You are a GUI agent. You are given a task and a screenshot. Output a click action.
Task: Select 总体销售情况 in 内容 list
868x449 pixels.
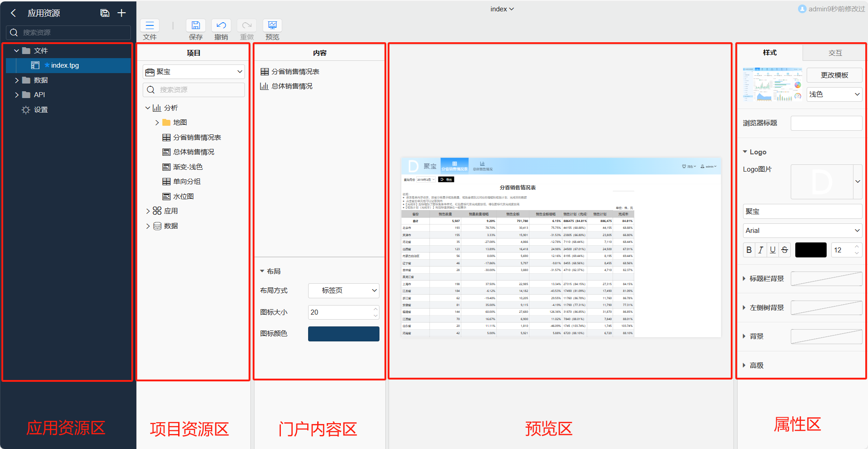(x=286, y=86)
